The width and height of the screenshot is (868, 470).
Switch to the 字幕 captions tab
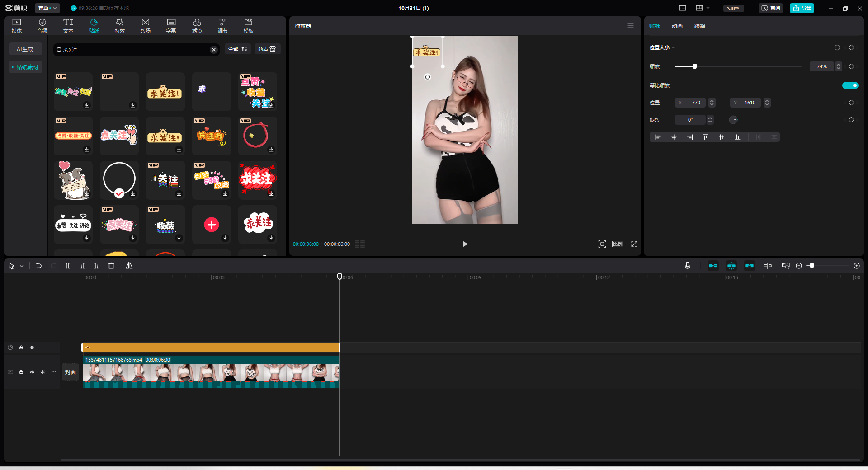tap(171, 26)
